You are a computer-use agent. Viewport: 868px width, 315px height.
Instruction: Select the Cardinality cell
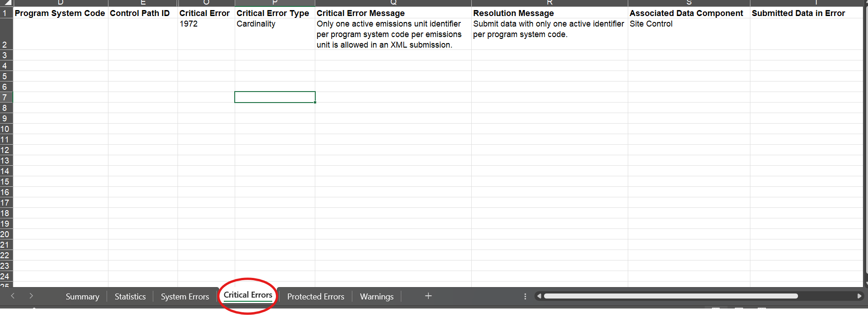click(275, 34)
